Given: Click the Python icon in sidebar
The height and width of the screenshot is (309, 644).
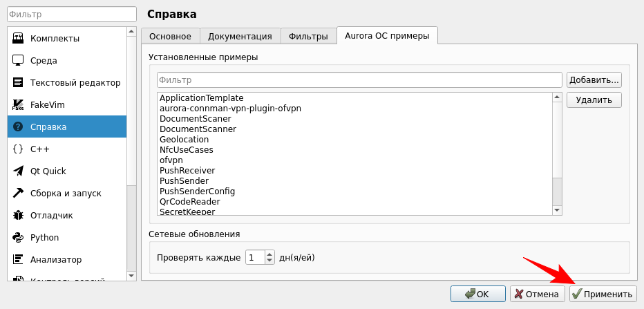Looking at the screenshot, I should (x=19, y=237).
